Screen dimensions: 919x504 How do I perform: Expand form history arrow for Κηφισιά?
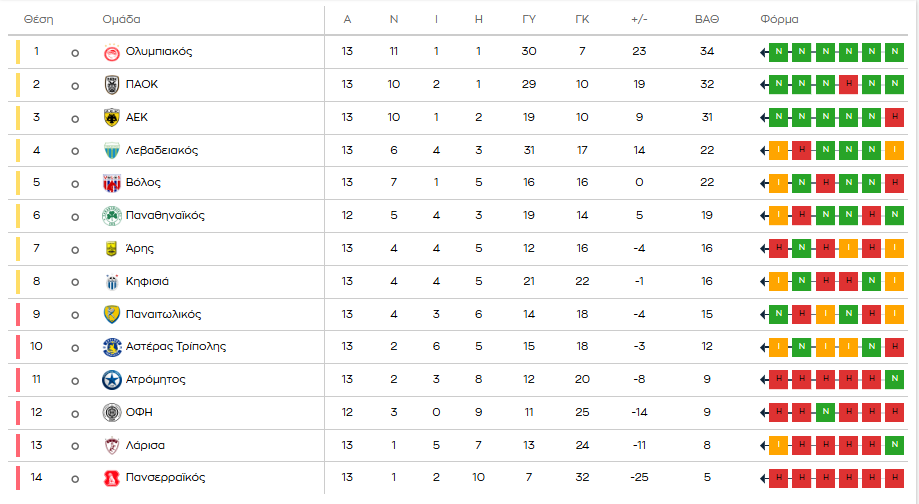764,282
